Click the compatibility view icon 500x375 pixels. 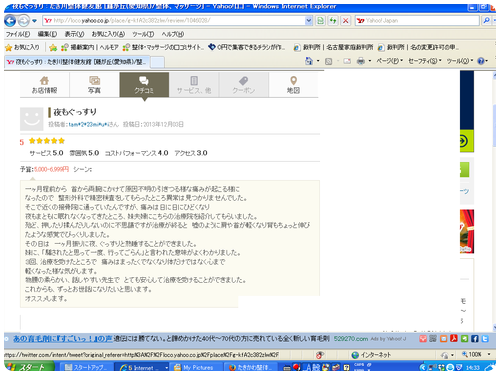coord(320,21)
